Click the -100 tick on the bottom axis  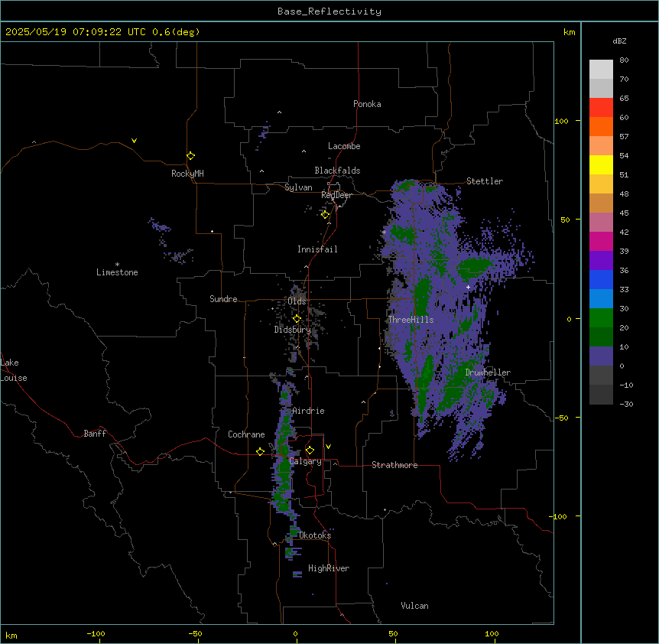[x=96, y=633]
